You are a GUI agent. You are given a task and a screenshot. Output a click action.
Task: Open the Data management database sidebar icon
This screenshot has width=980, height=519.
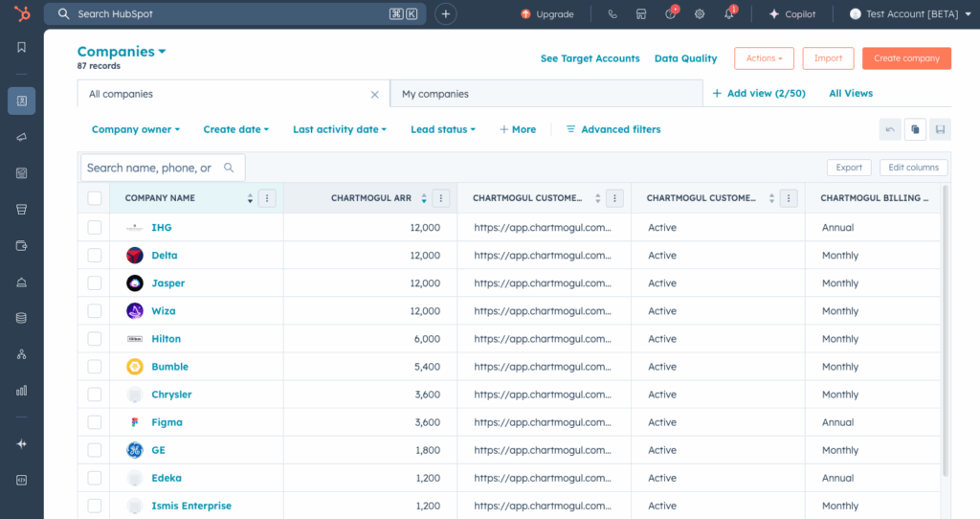point(22,318)
